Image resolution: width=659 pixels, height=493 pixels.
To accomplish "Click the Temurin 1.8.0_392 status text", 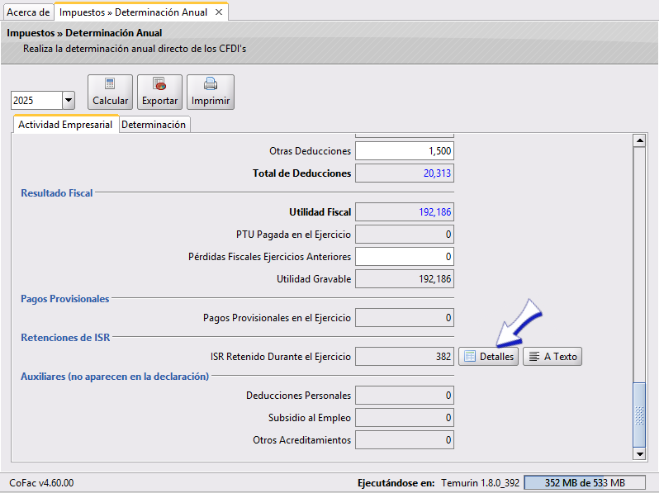I will point(480,483).
